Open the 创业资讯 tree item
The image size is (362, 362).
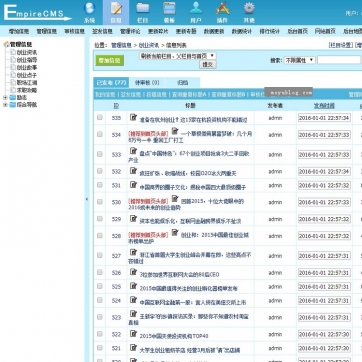point(27,52)
